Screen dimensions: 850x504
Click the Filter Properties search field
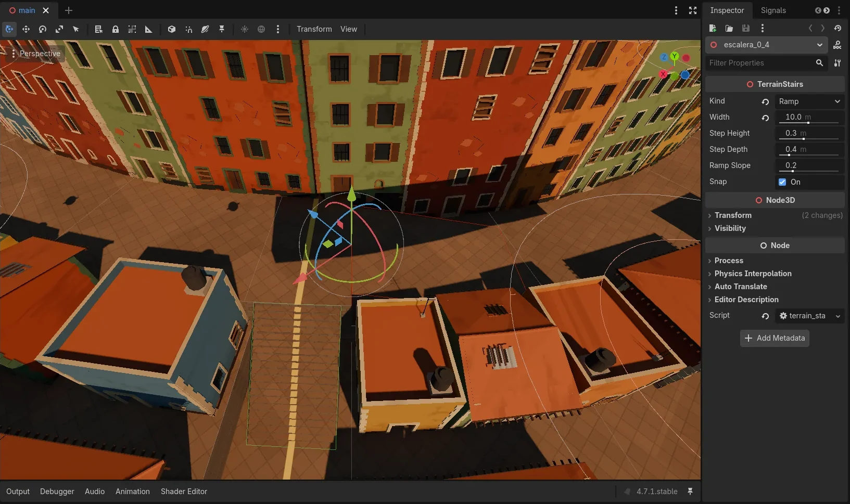[761, 63]
